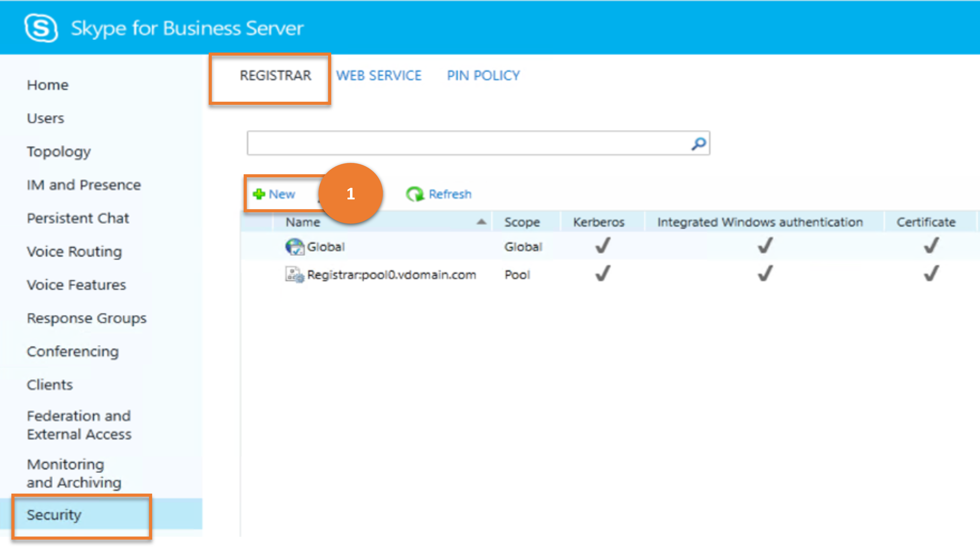Click the Skype logo icon in header

(41, 28)
